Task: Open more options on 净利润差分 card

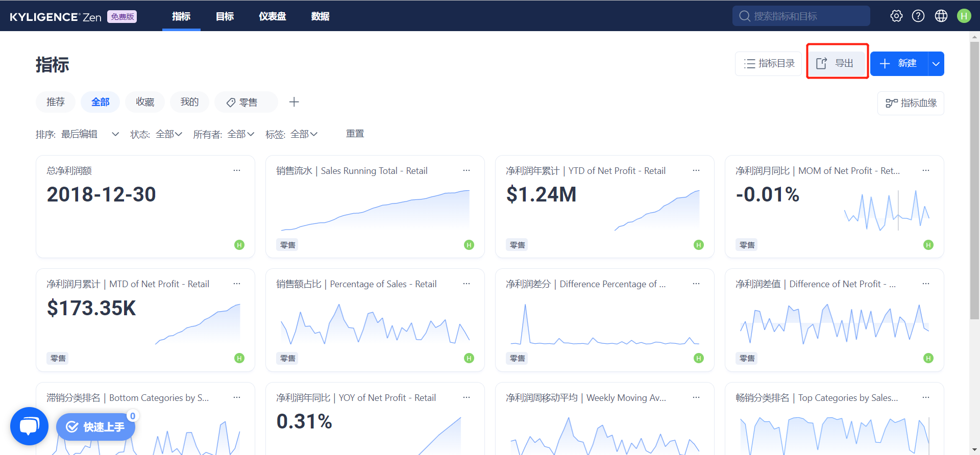Action: coord(696,284)
